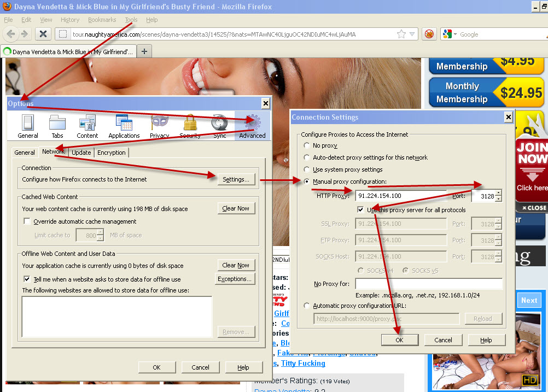Toggle Use this proxy server for all protocols
Screen dimensions: 548x392
click(360, 209)
